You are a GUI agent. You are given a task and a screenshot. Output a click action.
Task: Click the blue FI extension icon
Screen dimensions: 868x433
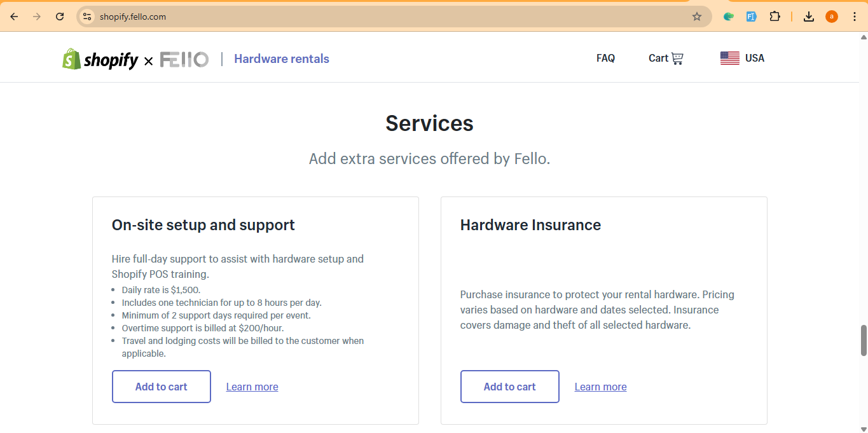click(x=752, y=17)
